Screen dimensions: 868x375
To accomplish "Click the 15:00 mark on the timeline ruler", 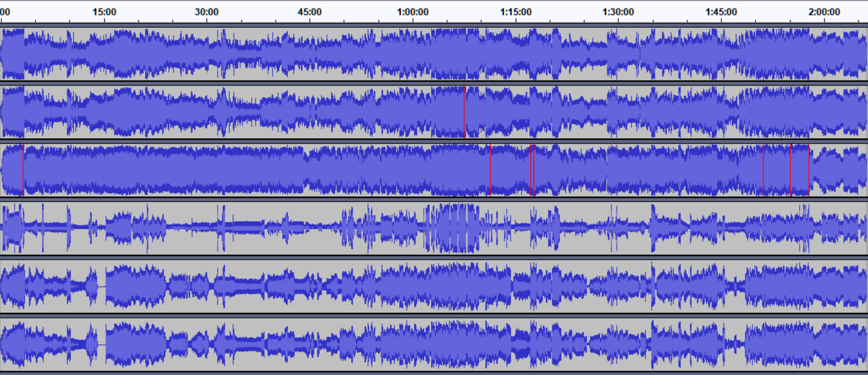I will (x=104, y=12).
